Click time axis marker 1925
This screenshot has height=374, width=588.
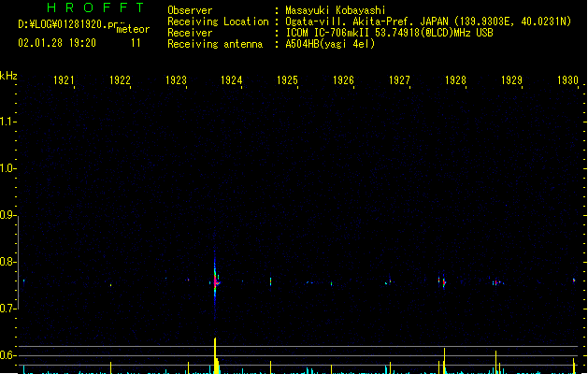[288, 80]
